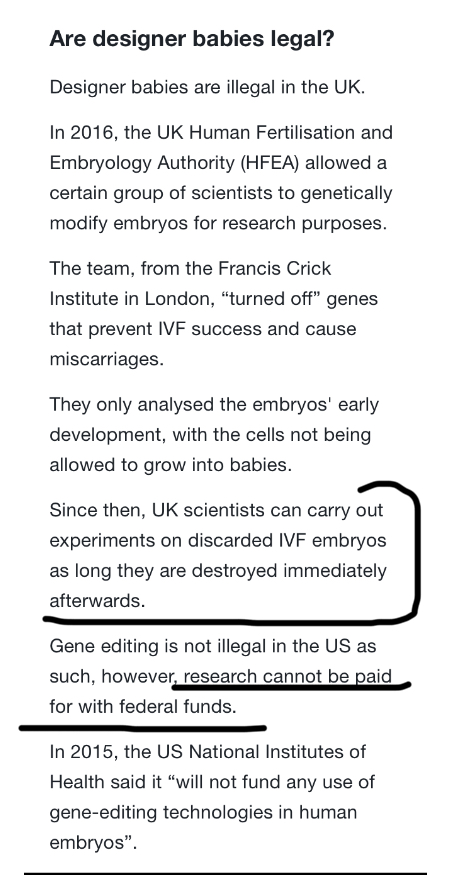Click the line "for with federal funds."
The width and height of the screenshot is (460, 875).
[x=143, y=706]
